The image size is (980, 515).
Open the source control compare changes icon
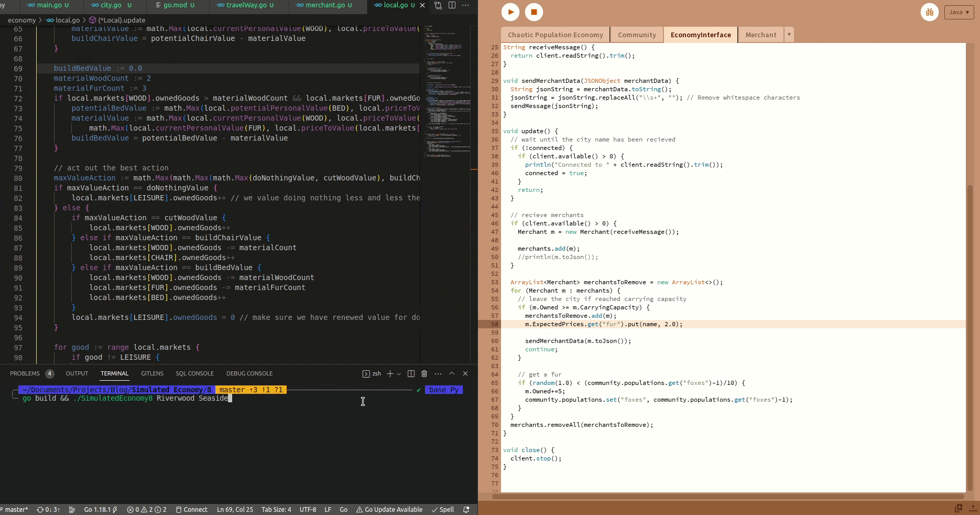438,5
